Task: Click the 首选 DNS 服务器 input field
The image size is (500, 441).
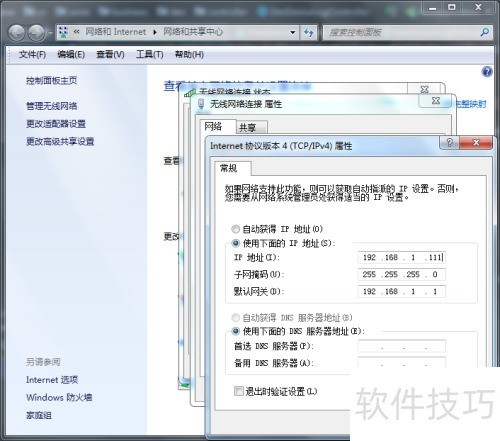Action: (402, 346)
